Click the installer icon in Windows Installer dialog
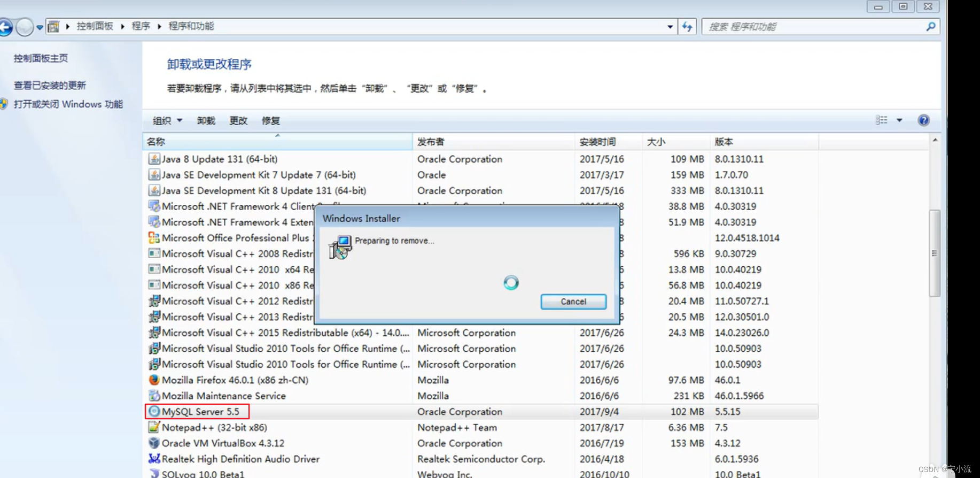This screenshot has width=980, height=478. click(340, 247)
